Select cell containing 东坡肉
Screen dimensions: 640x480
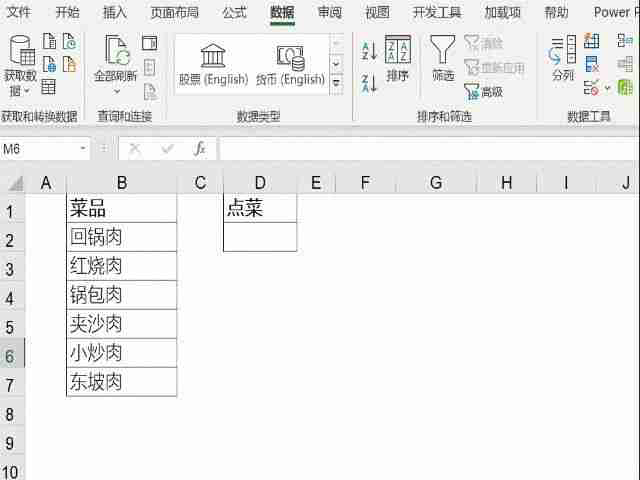click(x=122, y=382)
